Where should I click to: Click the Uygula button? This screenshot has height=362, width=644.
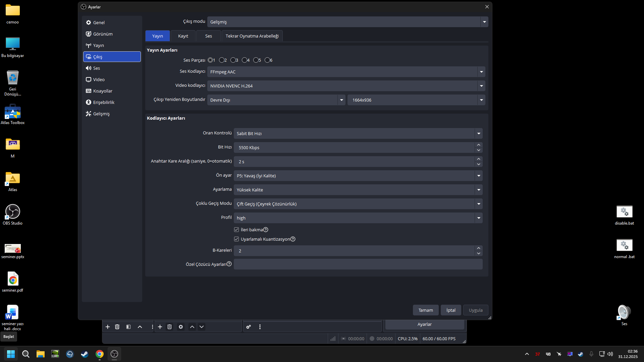pyautogui.click(x=476, y=310)
